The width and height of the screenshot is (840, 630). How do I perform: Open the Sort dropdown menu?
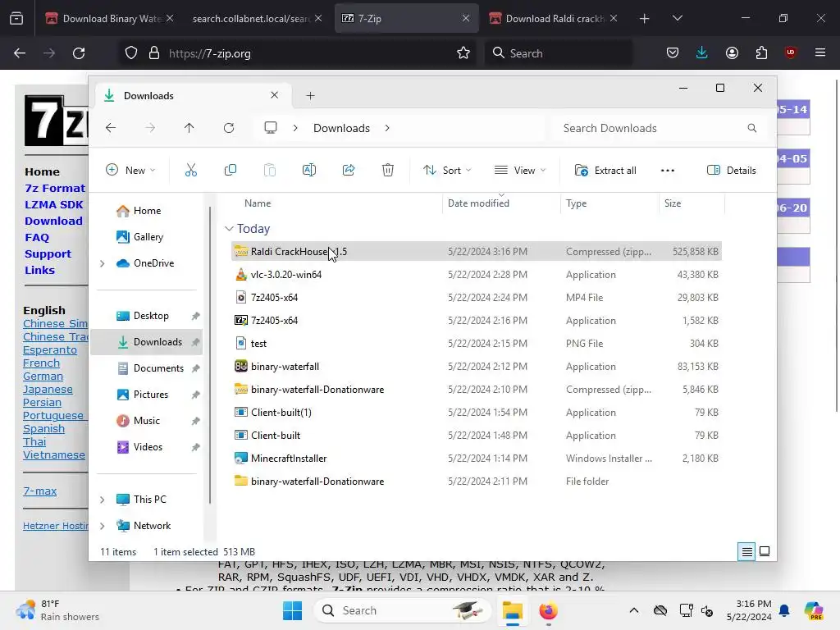pos(447,171)
